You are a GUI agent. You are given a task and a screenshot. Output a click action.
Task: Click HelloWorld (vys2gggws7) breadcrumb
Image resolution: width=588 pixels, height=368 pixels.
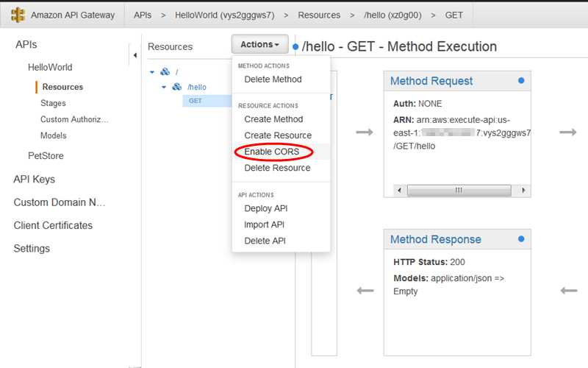click(x=225, y=15)
